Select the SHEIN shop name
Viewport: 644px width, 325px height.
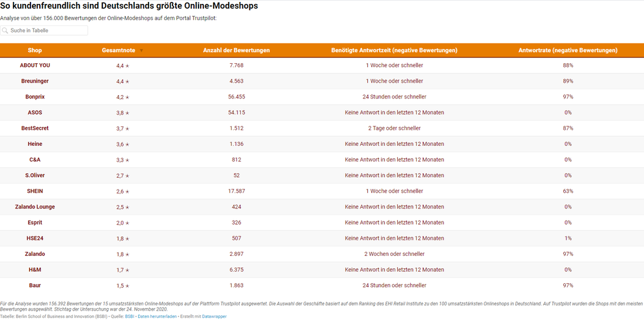pyautogui.click(x=35, y=191)
